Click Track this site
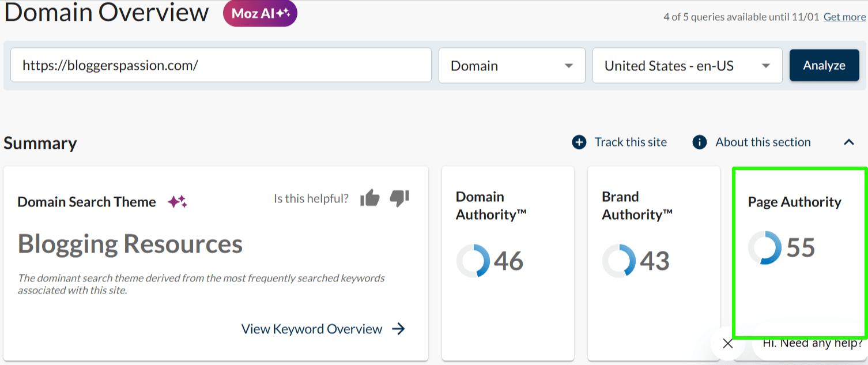Viewport: 868px width, 365px height. tap(631, 142)
